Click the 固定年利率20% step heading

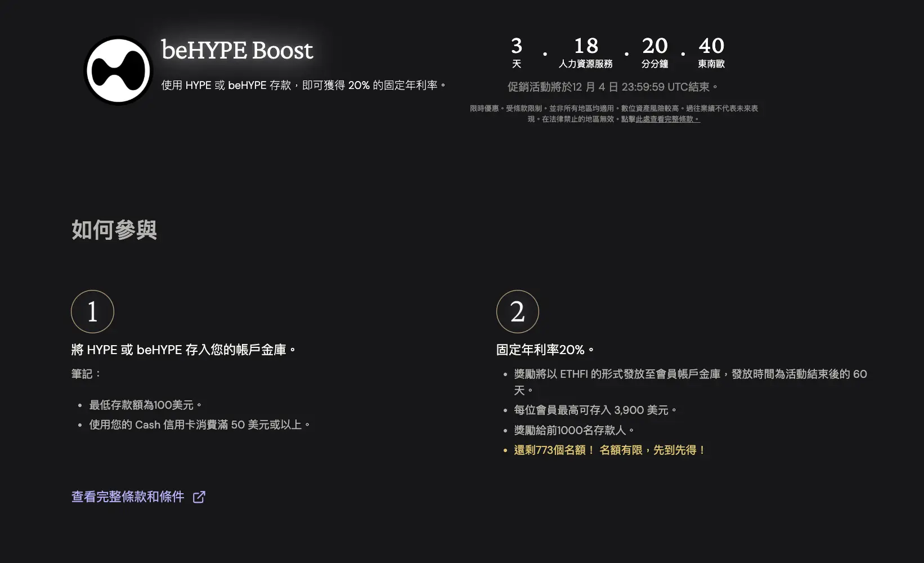point(544,349)
